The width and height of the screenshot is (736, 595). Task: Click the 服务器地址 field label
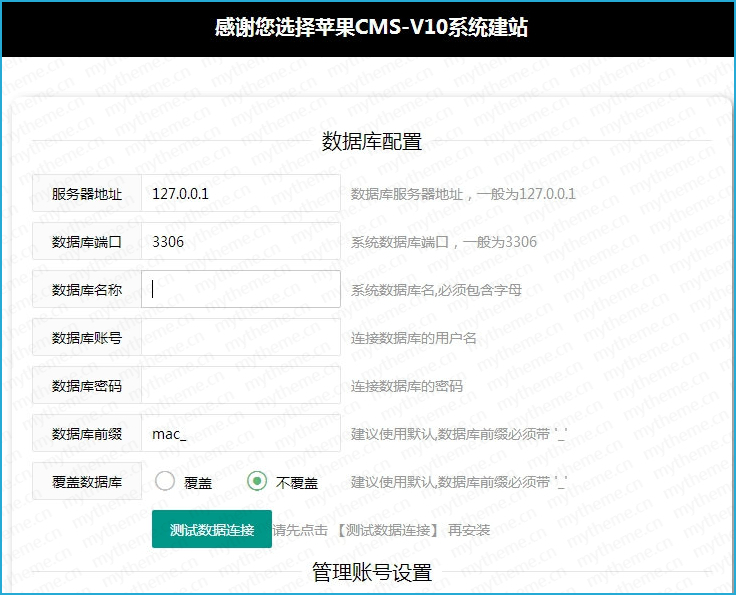click(87, 193)
